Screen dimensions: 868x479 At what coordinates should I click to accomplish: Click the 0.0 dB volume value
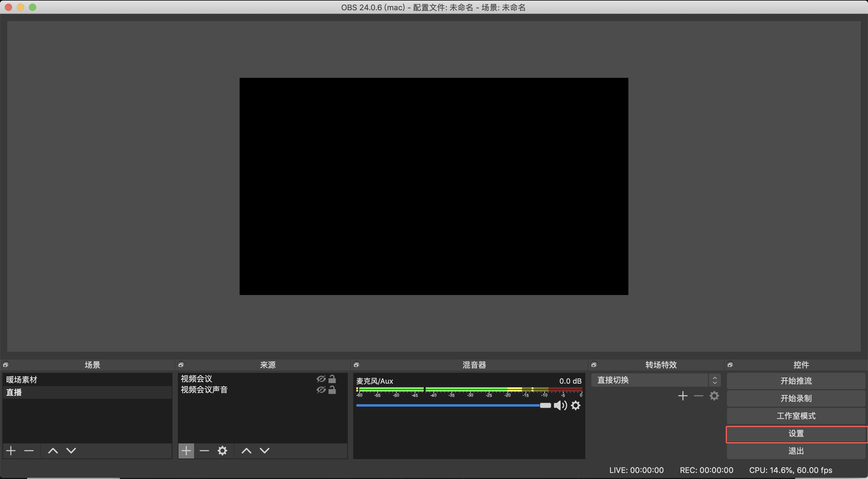click(x=570, y=381)
